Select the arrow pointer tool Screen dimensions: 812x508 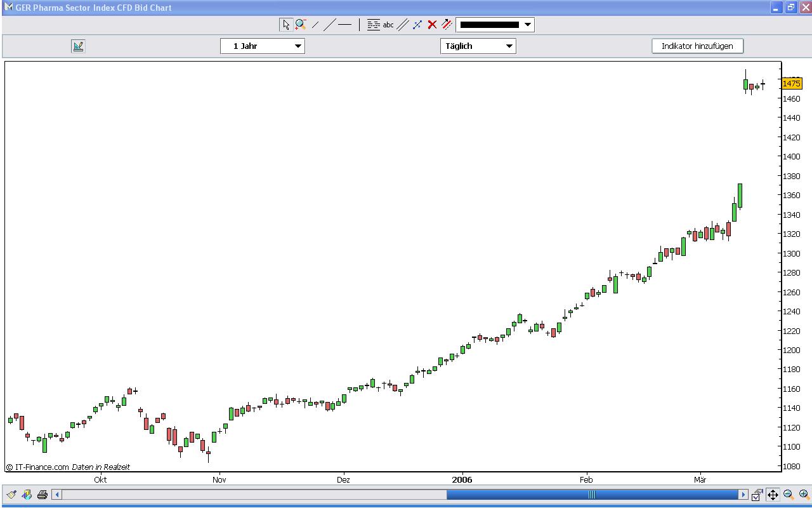[x=286, y=25]
